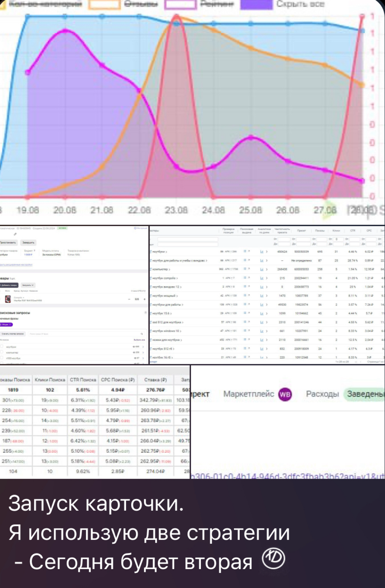Click analytics chart icon in ноутбуки row

pyautogui.click(x=262, y=252)
